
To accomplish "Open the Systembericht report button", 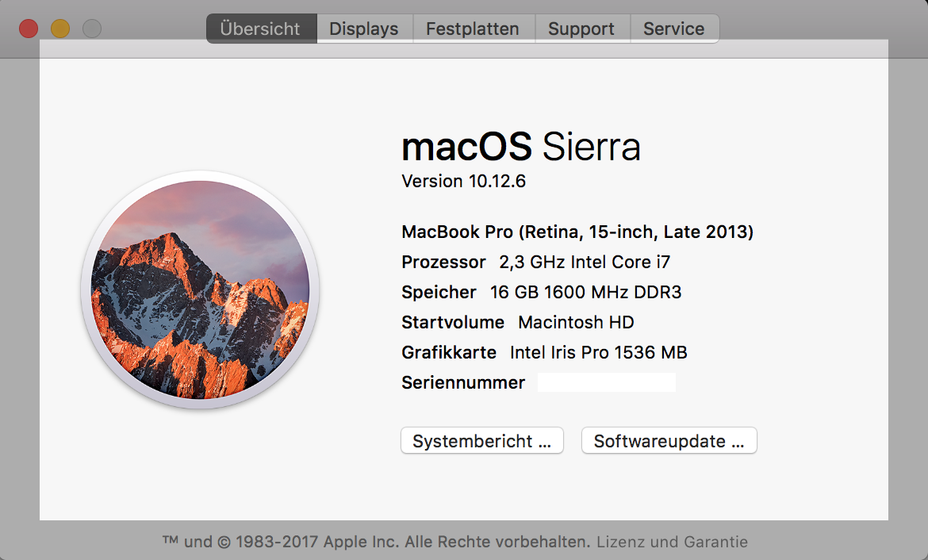I will pos(482,441).
